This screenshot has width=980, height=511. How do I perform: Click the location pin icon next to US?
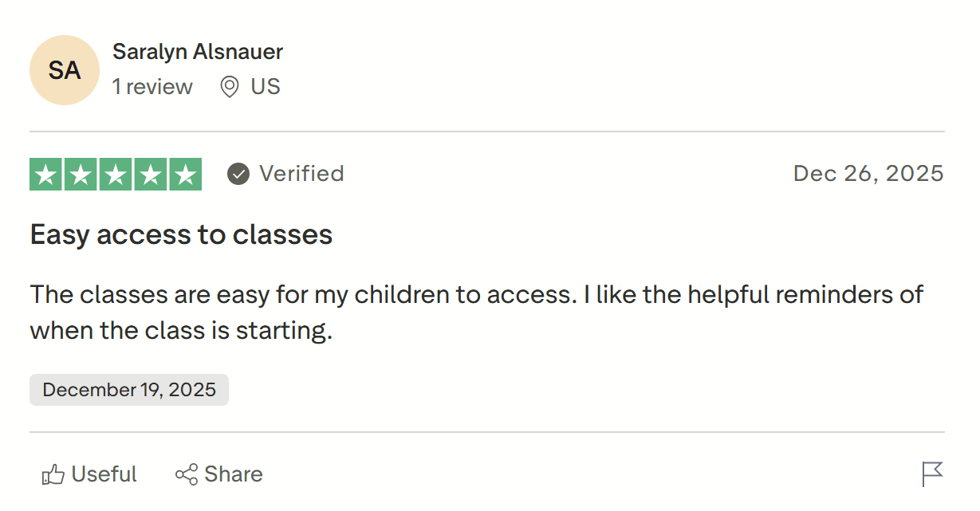click(x=228, y=86)
